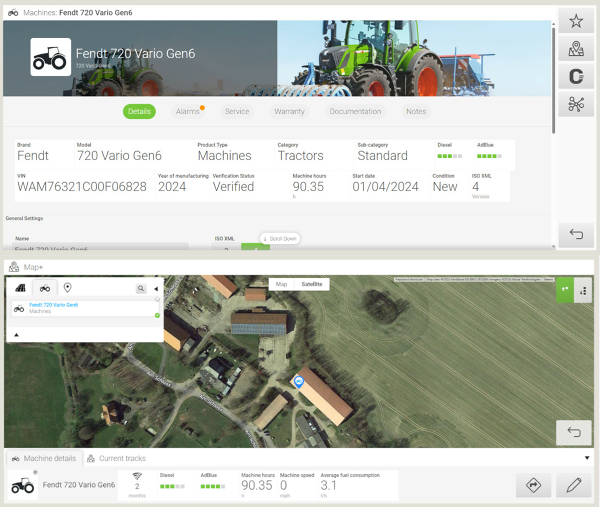Click the large tractor logo in banner

coord(51,57)
